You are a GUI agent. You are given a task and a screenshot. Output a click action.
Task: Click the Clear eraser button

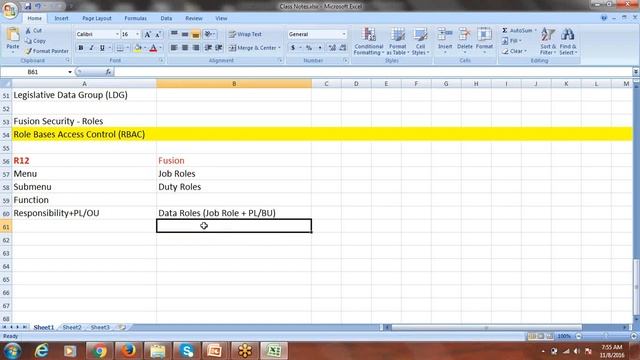514,51
